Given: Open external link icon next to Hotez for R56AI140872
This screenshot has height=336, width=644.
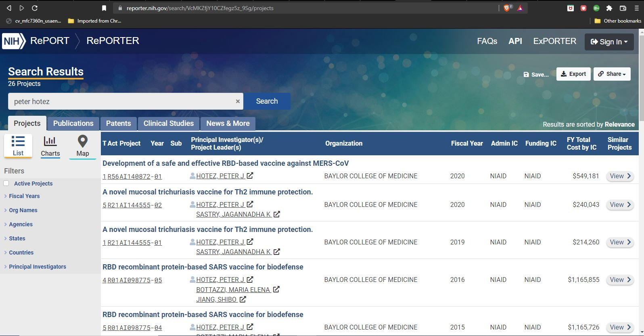Looking at the screenshot, I should 250,176.
